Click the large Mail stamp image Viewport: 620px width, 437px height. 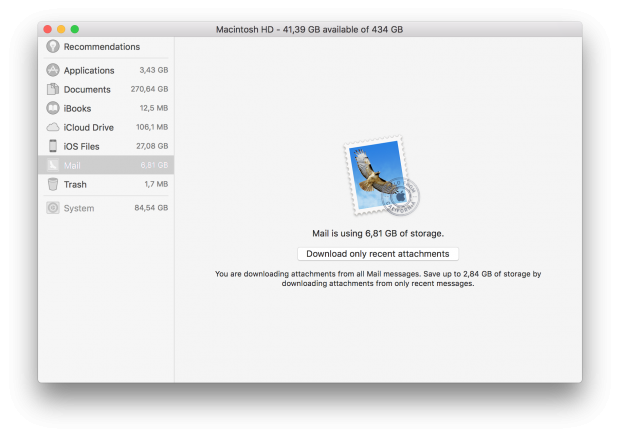[x=379, y=178]
